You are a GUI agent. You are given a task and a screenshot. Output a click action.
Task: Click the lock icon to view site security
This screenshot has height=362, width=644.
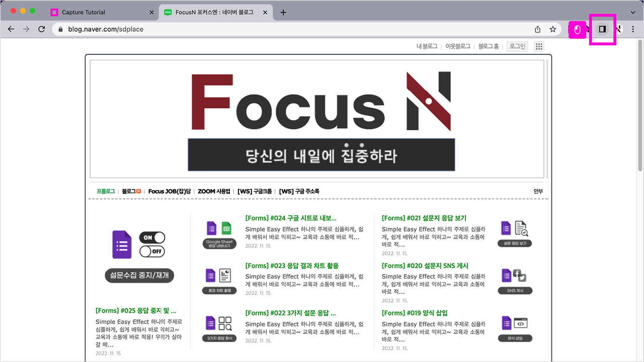point(60,29)
